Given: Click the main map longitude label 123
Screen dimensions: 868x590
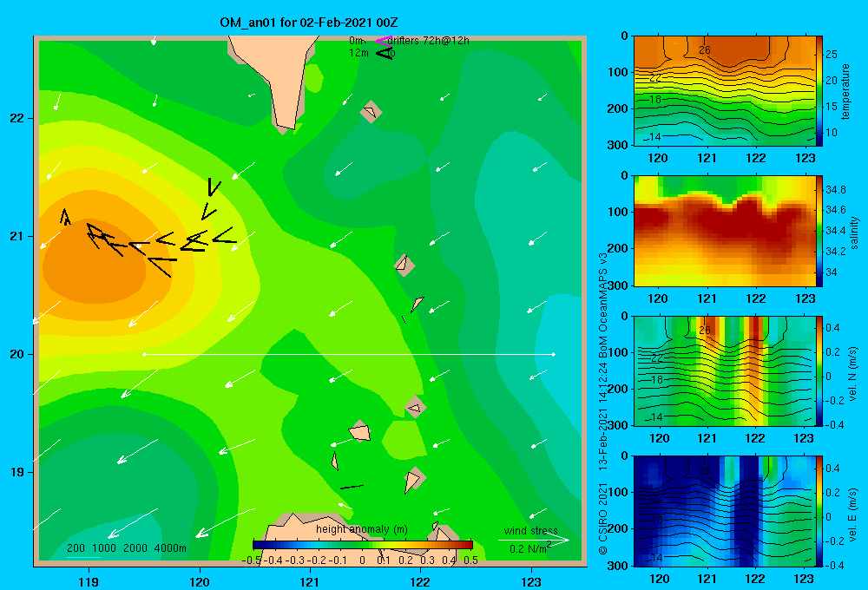Looking at the screenshot, I should tap(531, 582).
